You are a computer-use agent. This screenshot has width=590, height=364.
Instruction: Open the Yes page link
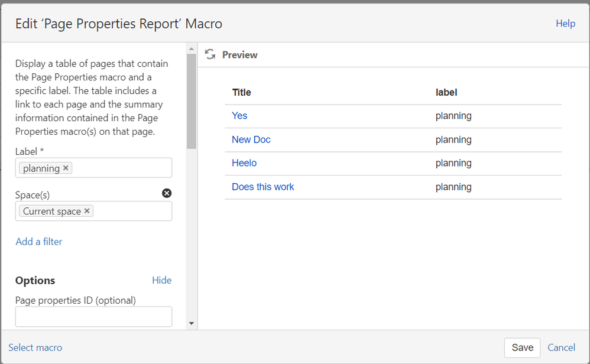point(239,116)
